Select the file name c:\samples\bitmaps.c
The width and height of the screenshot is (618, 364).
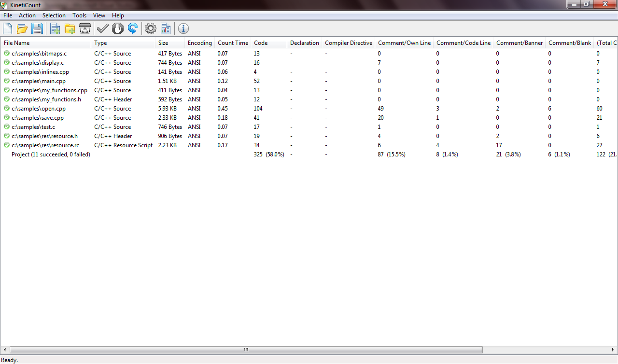[39, 54]
